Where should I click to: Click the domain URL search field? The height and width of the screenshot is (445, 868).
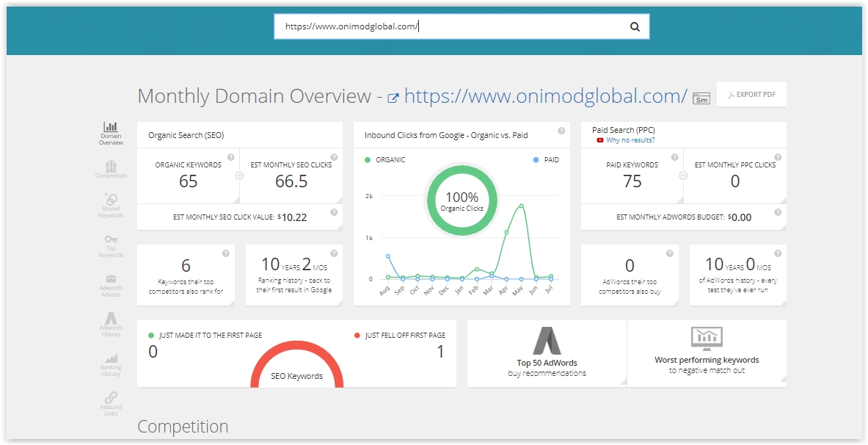(x=461, y=26)
